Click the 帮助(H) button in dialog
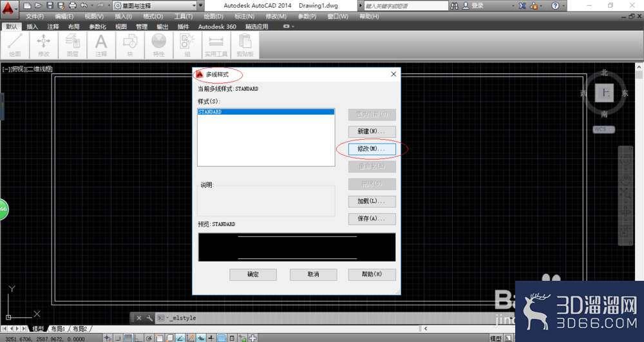 coord(372,274)
